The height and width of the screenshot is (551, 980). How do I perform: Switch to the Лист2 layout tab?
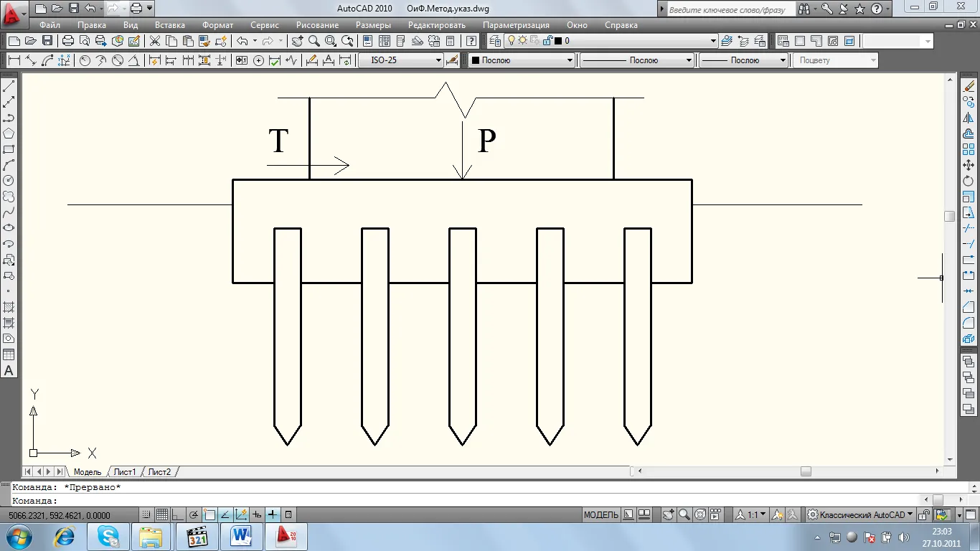click(x=159, y=471)
